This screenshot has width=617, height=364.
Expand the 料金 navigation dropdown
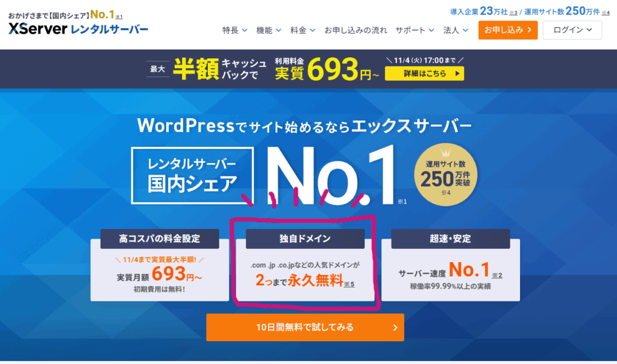pos(302,30)
